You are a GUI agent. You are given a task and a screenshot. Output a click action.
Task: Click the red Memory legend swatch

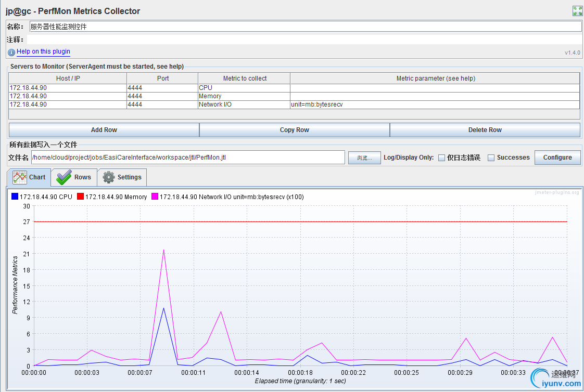coord(81,197)
